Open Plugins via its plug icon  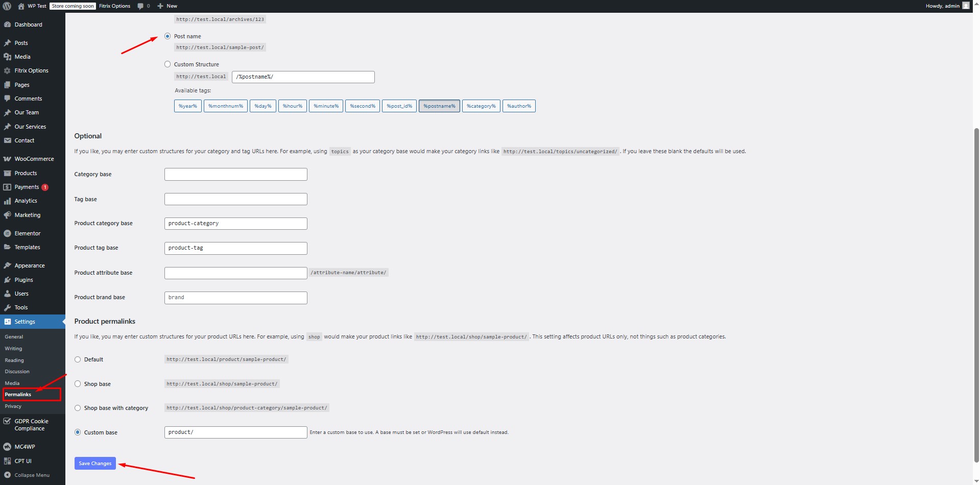pos(7,280)
